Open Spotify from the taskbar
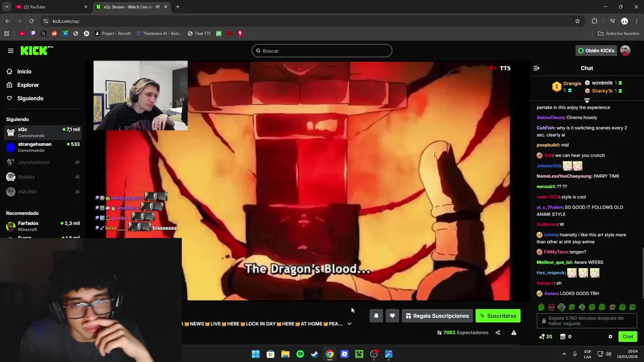Image resolution: width=644 pixels, height=362 pixels. pyautogui.click(x=300, y=354)
